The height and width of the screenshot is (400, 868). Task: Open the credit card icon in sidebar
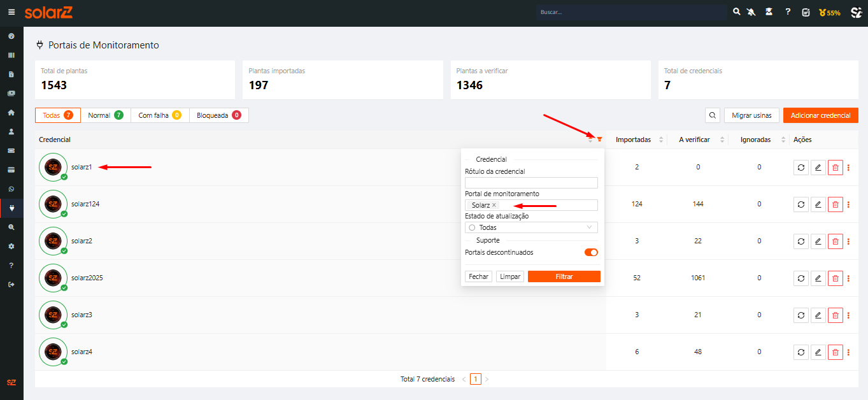click(x=11, y=170)
